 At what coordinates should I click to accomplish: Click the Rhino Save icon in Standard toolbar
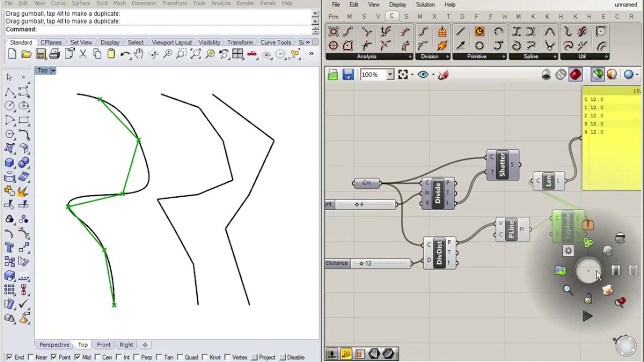tap(41, 54)
